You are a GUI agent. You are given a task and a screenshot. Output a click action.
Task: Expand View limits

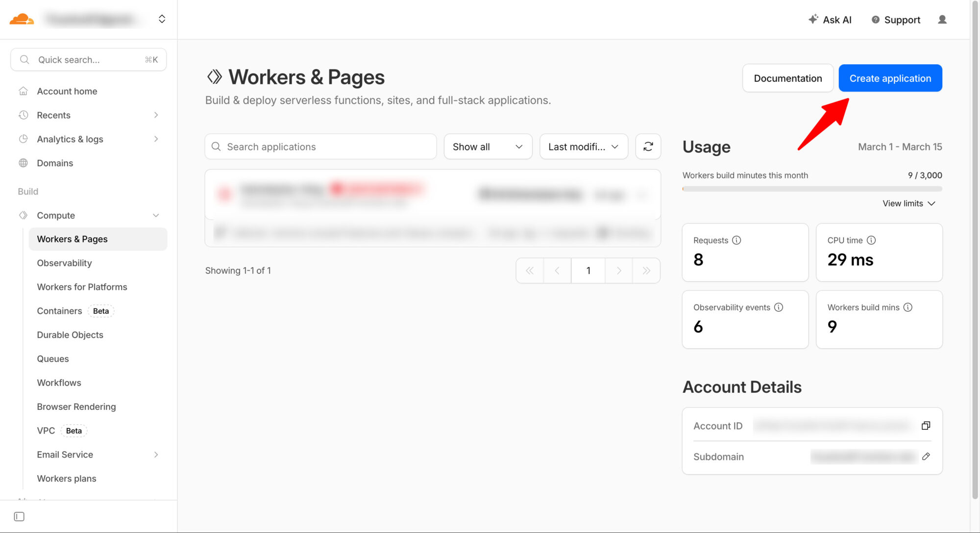click(x=909, y=203)
